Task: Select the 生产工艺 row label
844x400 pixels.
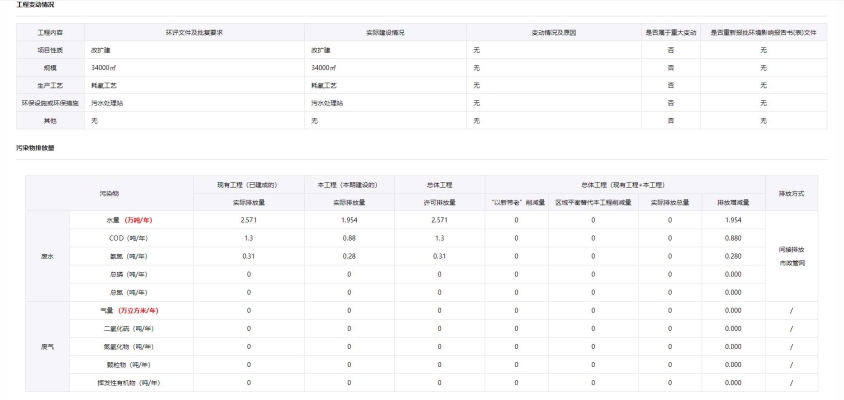Action: pyautogui.click(x=50, y=84)
